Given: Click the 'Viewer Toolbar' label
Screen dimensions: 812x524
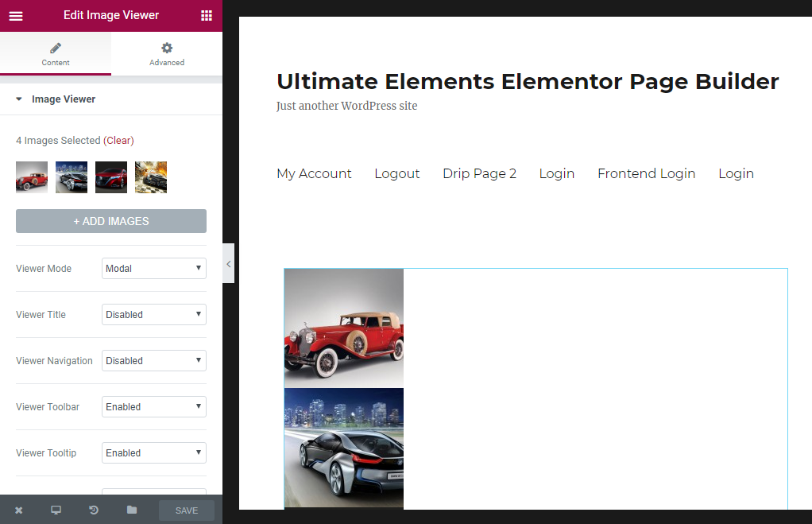Looking at the screenshot, I should coord(48,407).
